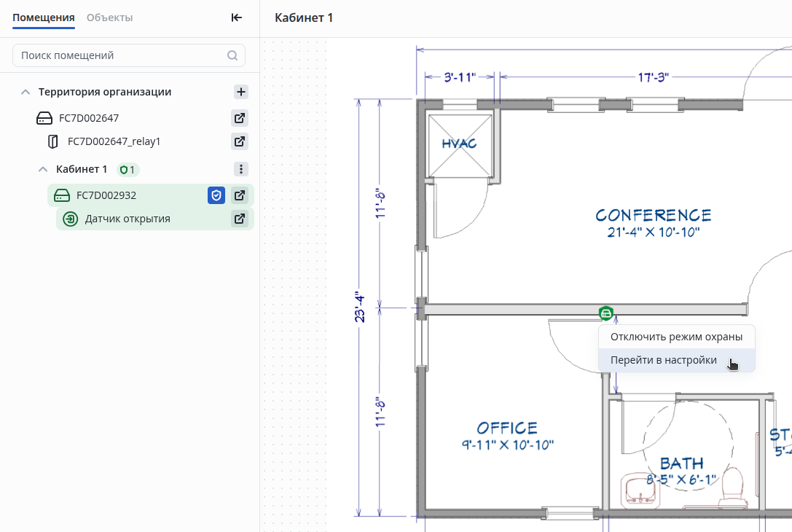The width and height of the screenshot is (792, 532).
Task: Choose Перейти в настройки menu item
Action: (663, 360)
